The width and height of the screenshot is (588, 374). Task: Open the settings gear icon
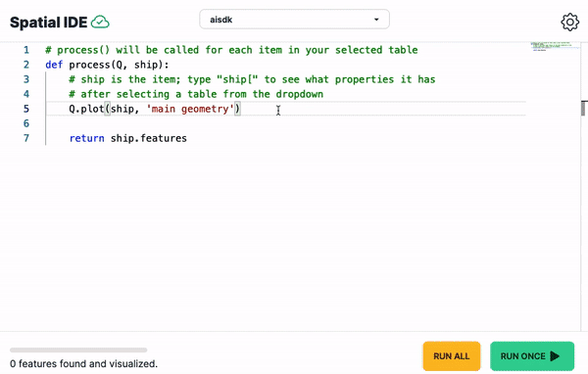coord(569,23)
